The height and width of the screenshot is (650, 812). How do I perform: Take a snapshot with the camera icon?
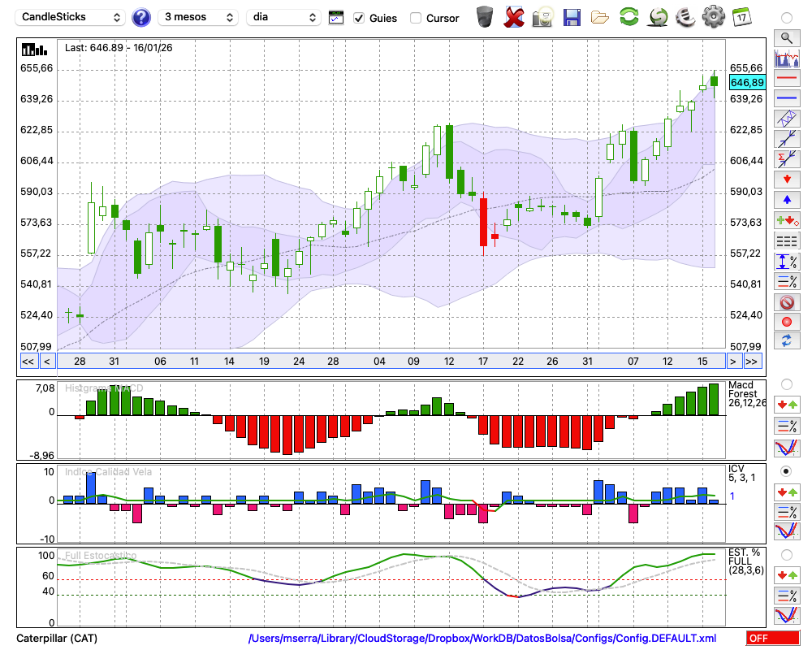click(542, 17)
